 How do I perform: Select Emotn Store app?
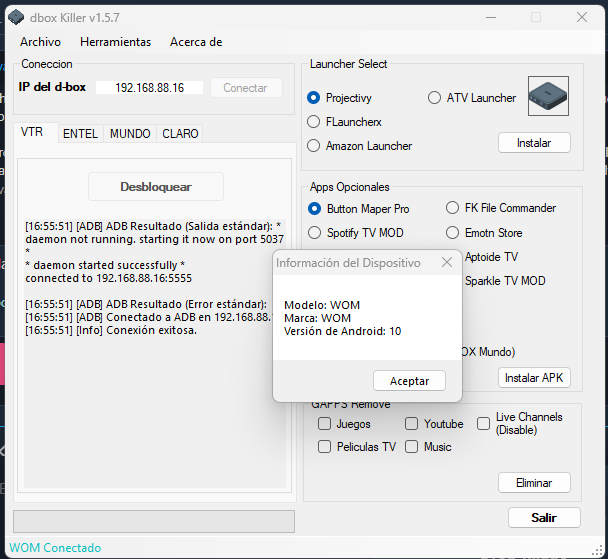coord(484,233)
